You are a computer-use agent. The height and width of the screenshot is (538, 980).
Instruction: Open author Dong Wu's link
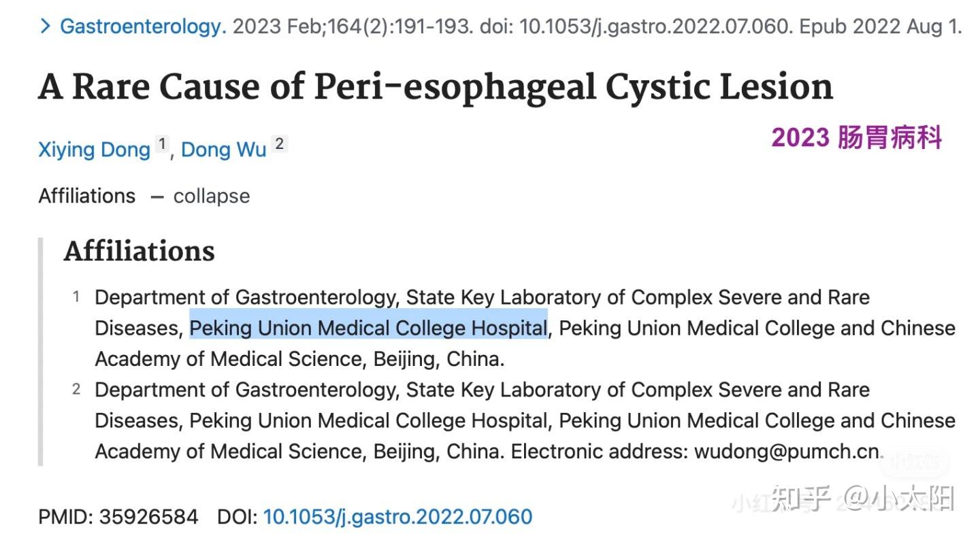click(x=223, y=150)
